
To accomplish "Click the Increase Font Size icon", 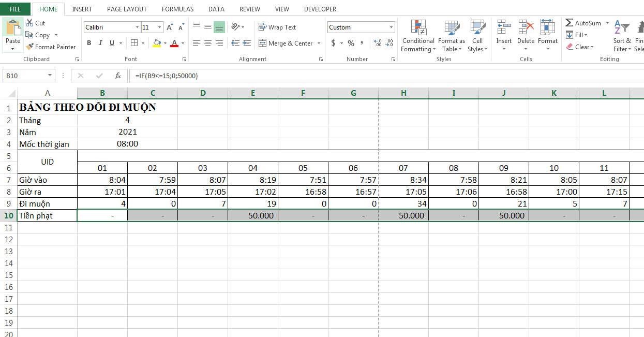I will (x=170, y=27).
